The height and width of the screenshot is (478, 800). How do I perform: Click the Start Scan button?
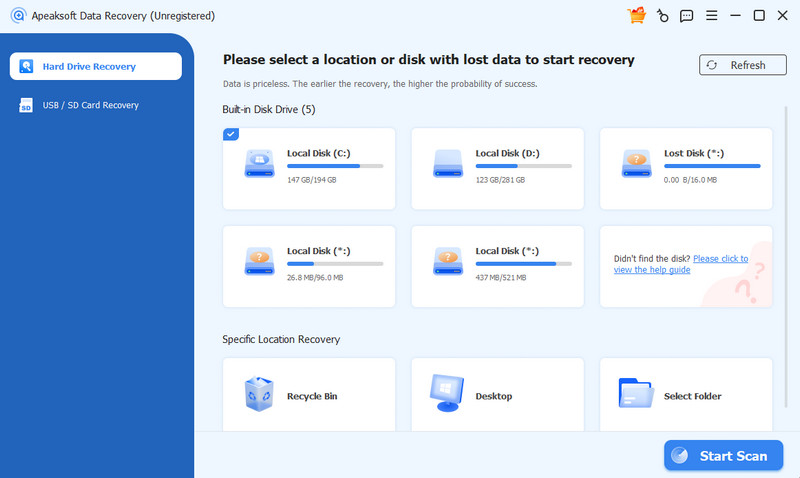723,455
